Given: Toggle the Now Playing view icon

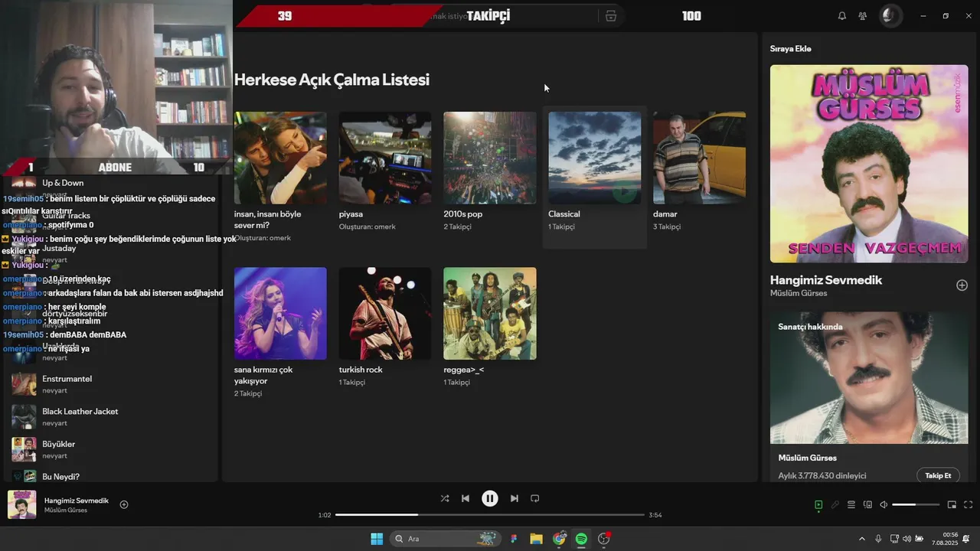Looking at the screenshot, I should [x=818, y=505].
